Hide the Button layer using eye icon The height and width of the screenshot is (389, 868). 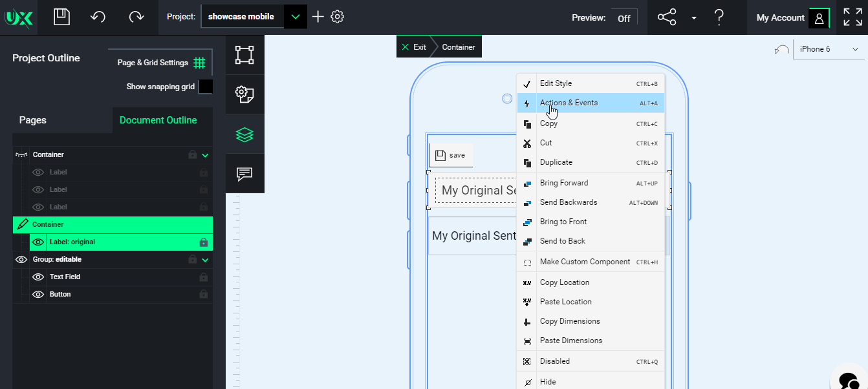[x=38, y=294]
